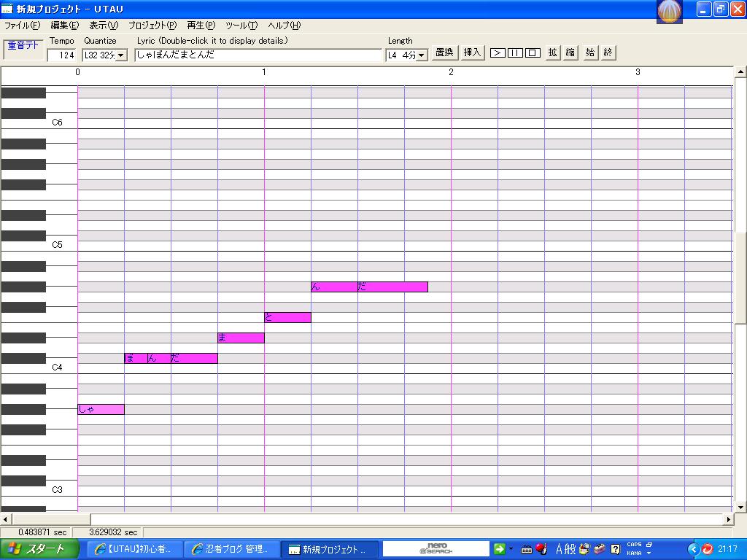The height and width of the screenshot is (560, 747).
Task: Open the 再生(P) menu
Action: (201, 26)
